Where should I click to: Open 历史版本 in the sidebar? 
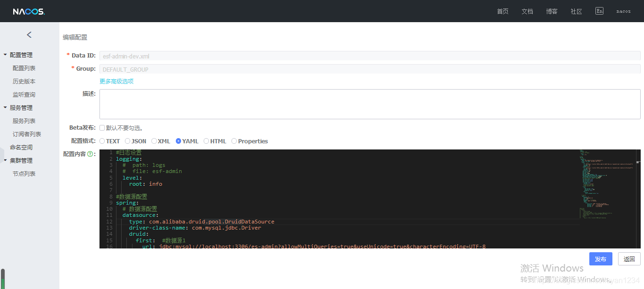click(x=24, y=81)
